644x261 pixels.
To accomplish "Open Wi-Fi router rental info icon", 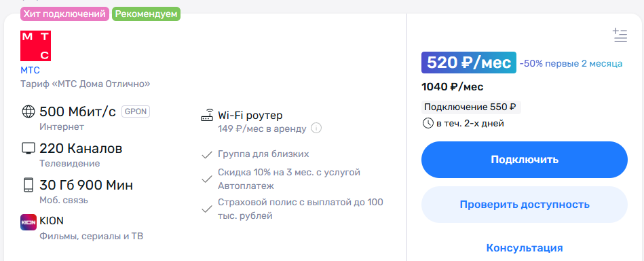I will pos(316,128).
